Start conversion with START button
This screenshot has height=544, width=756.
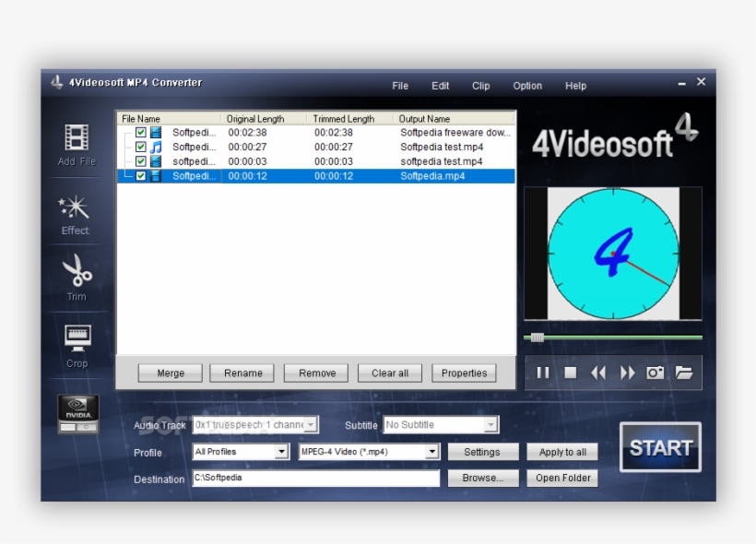click(660, 447)
